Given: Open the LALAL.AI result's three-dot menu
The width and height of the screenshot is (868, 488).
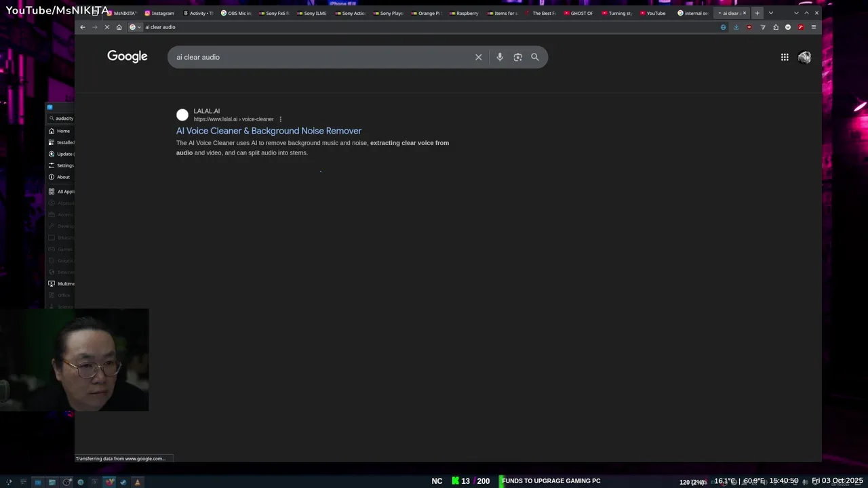Looking at the screenshot, I should [280, 119].
